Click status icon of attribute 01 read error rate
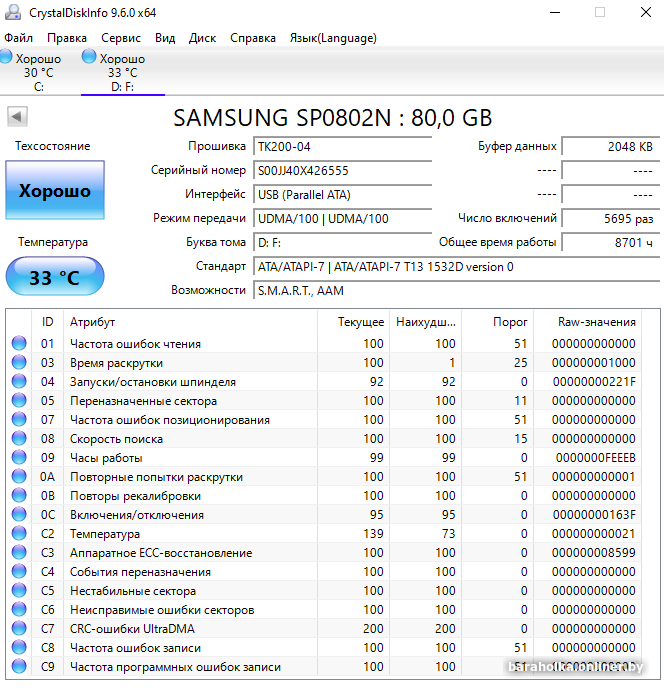The image size is (664, 688). pos(19,343)
